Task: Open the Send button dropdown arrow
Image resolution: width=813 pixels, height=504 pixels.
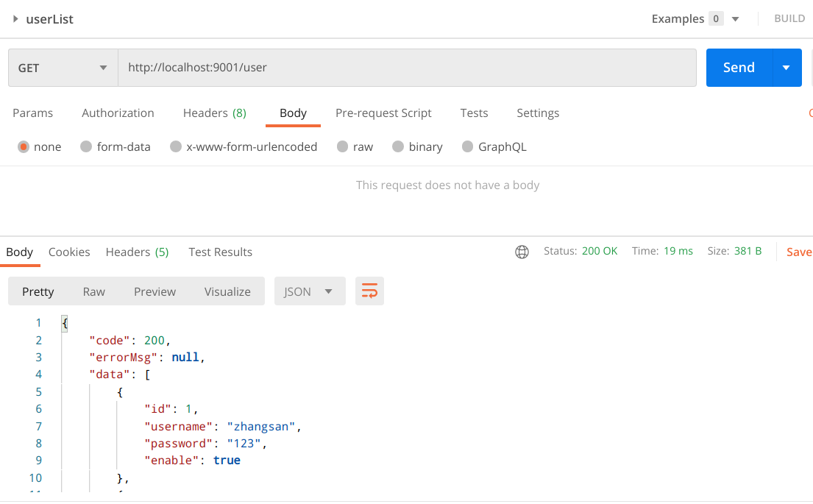Action: (787, 68)
